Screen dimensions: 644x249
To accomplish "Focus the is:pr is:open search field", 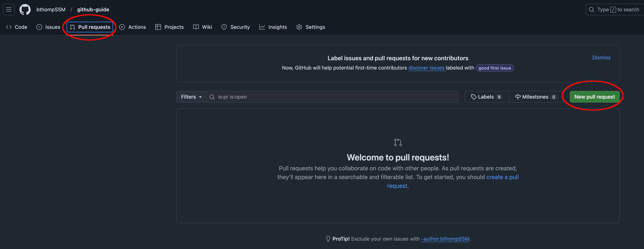I will coord(333,97).
